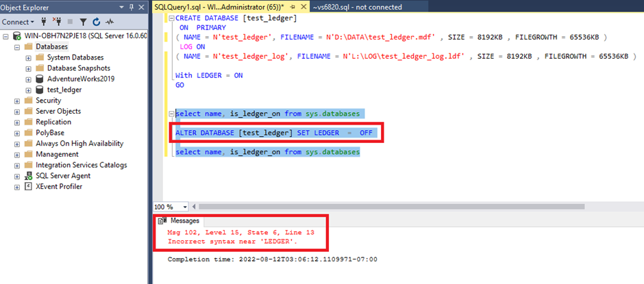
Task: Collapse the Databases folder node
Action: pyautogui.click(x=17, y=47)
